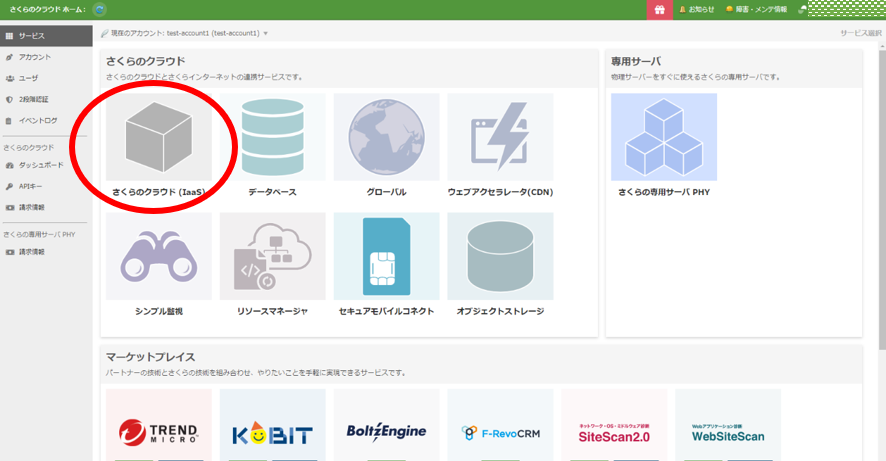Open the さくらのクラウド (IaaS) cube icon
Image resolution: width=886 pixels, height=461 pixels.
click(159, 137)
